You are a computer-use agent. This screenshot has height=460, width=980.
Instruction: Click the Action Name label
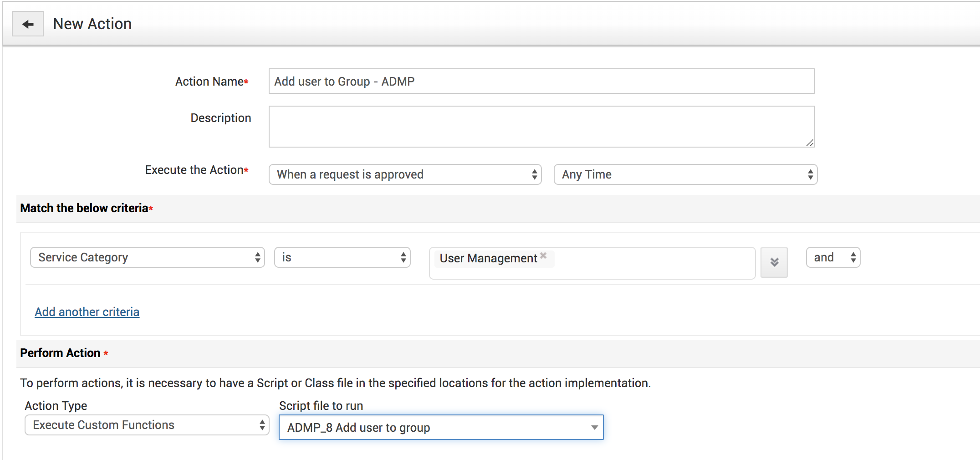click(210, 82)
